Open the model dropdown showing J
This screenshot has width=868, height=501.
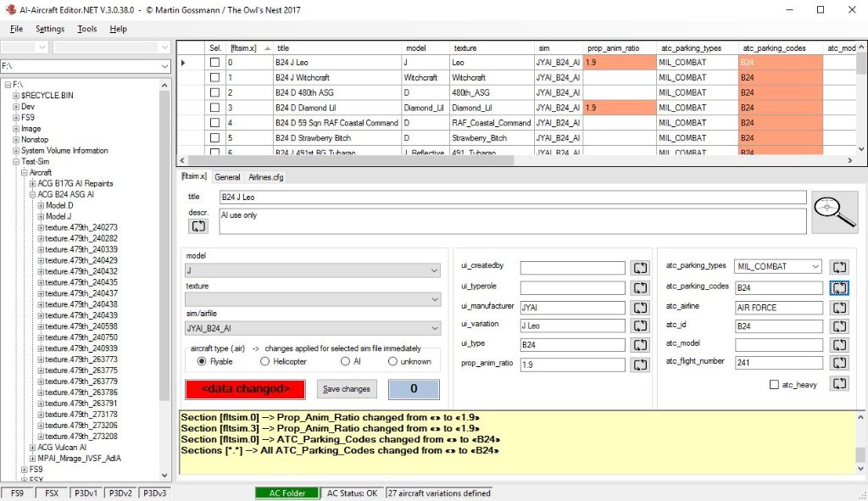coord(313,270)
